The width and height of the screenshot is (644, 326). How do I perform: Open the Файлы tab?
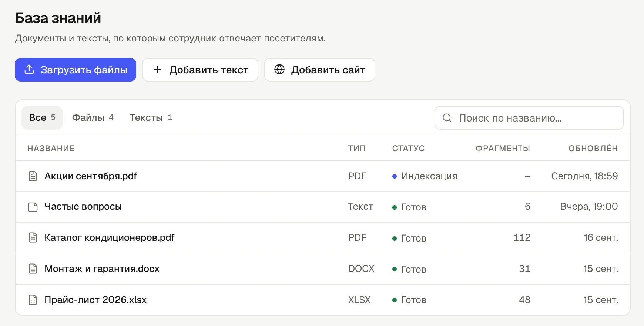pyautogui.click(x=93, y=118)
